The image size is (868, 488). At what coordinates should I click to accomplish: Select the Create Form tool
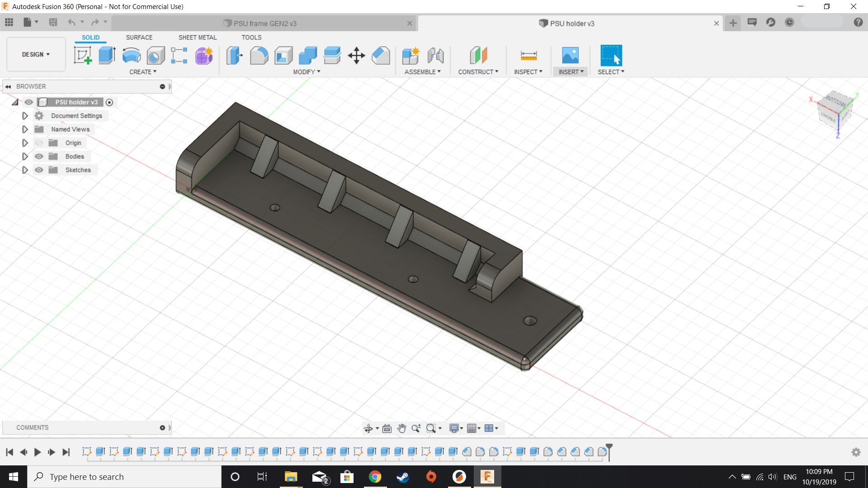click(x=204, y=56)
